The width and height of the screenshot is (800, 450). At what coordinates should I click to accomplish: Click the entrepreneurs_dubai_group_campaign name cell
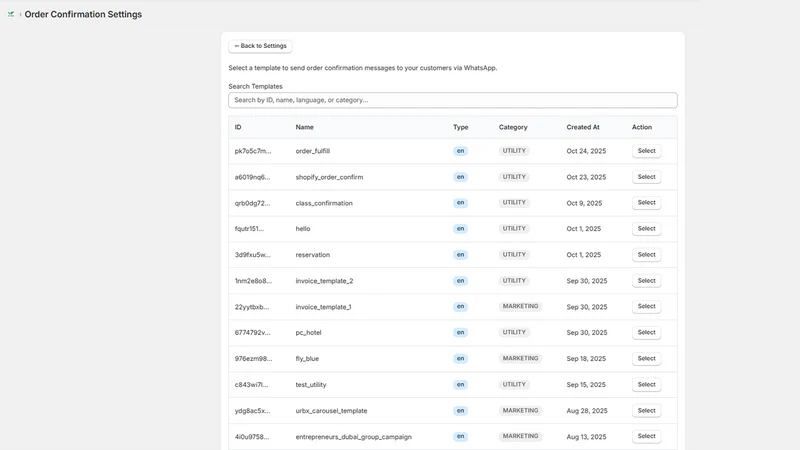click(x=354, y=437)
